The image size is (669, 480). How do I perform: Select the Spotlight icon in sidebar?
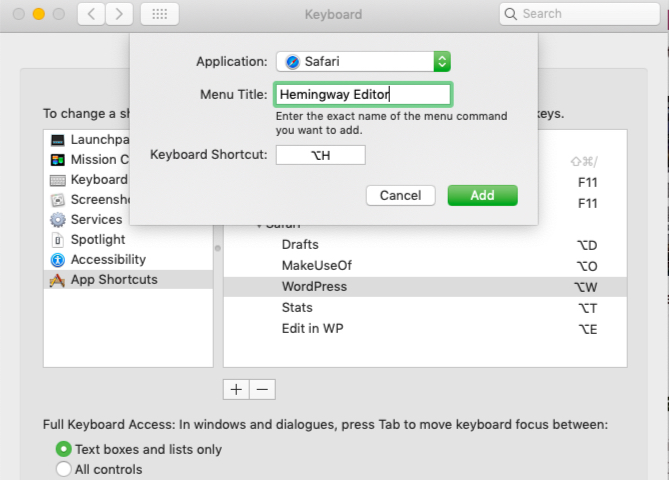click(x=58, y=240)
